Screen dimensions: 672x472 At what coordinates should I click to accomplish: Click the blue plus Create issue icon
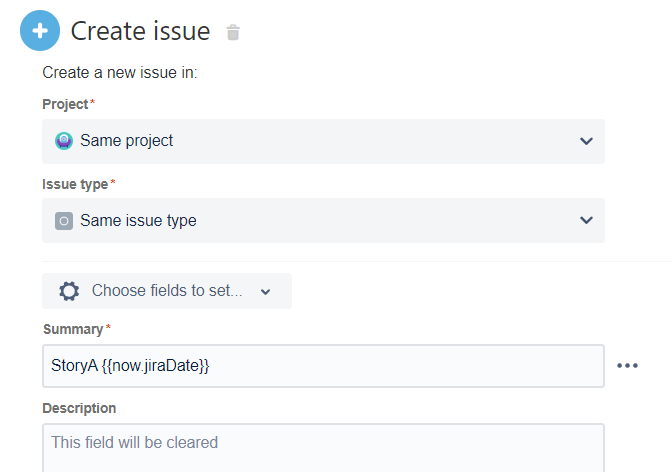(x=40, y=31)
